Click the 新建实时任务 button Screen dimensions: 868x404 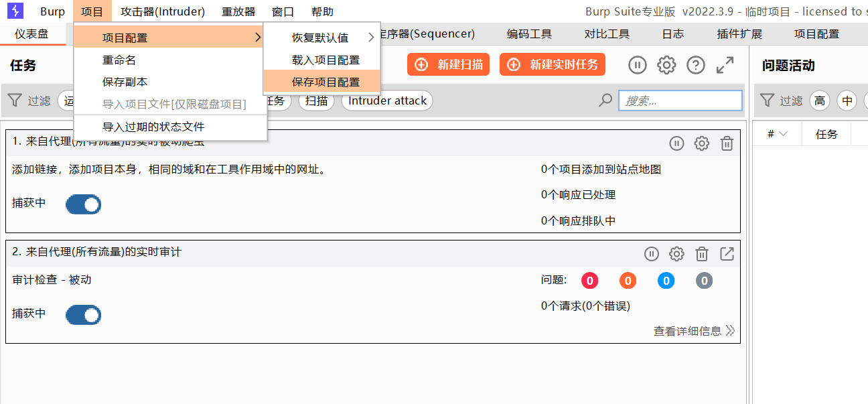tap(553, 64)
